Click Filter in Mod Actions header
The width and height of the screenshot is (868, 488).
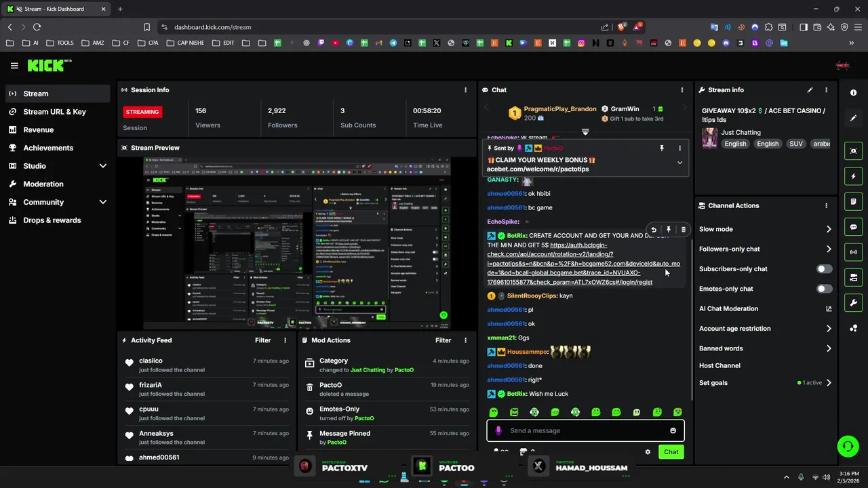pos(443,340)
